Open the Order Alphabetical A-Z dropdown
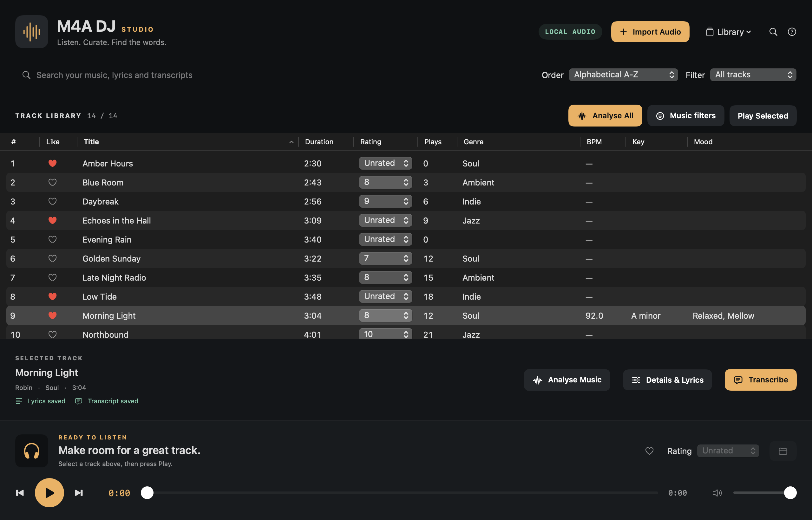Screen dimensions: 812x520 pos(623,75)
